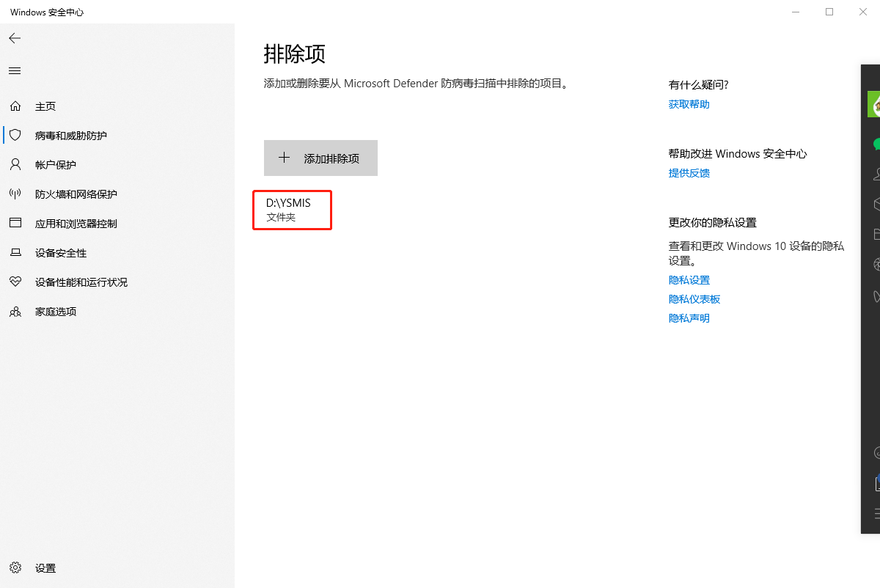Open the 隐私声明 link

click(689, 318)
